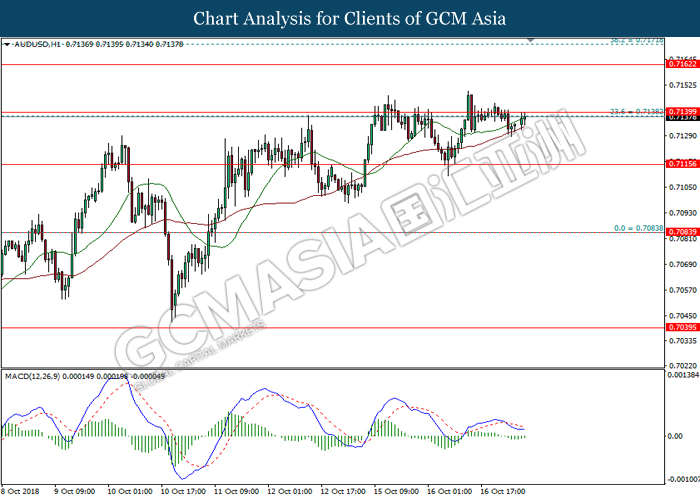The image size is (700, 500).
Task: Click the gray chart shift triangle marker
Action: 530,40
